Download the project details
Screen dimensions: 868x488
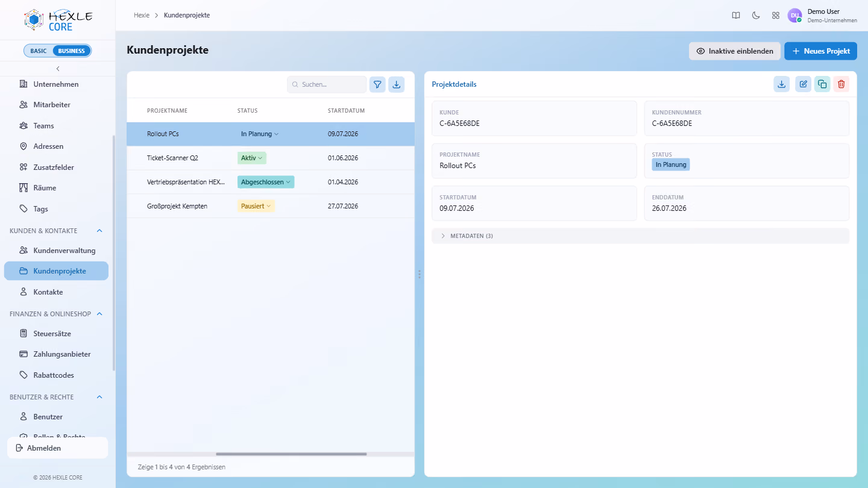pyautogui.click(x=782, y=84)
